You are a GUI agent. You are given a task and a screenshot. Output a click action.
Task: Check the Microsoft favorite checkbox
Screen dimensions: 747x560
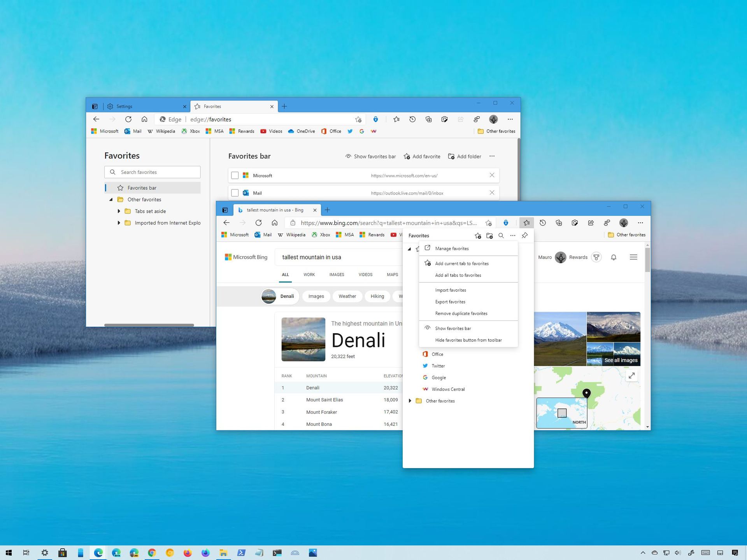235,175
